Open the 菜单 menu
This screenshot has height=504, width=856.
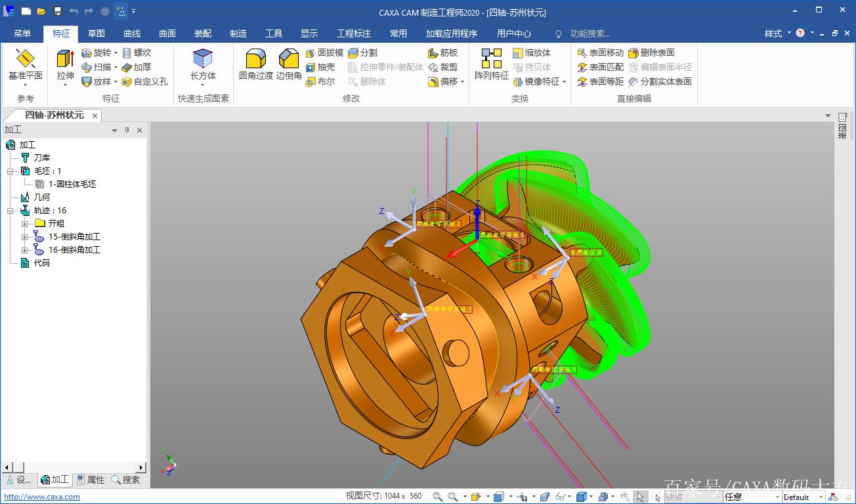pos(22,33)
